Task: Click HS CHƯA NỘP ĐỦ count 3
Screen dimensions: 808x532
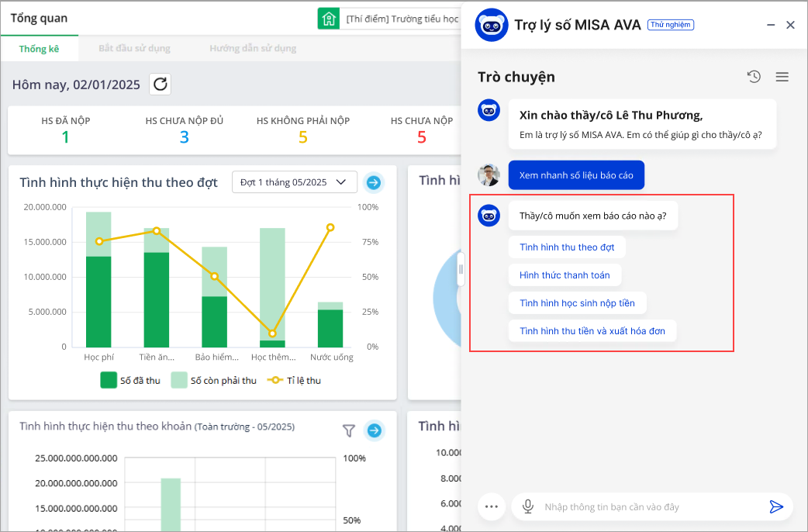Action: point(184,137)
